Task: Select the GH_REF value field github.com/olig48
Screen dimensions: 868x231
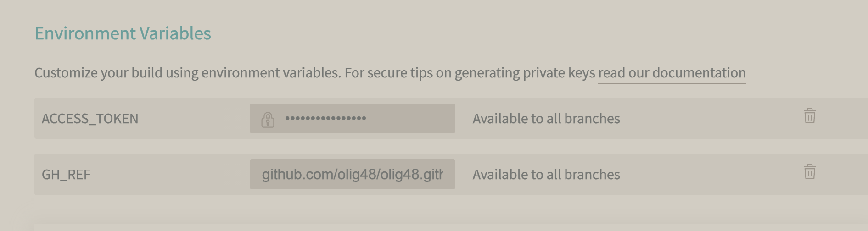Action: [353, 174]
